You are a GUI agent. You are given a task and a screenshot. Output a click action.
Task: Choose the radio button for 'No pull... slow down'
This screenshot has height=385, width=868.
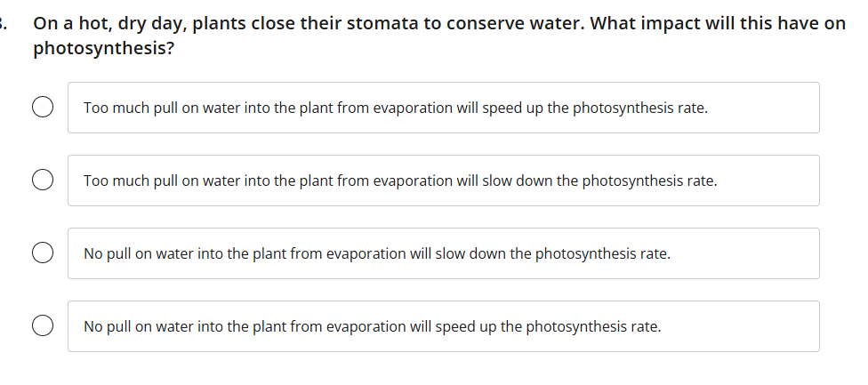[42, 253]
